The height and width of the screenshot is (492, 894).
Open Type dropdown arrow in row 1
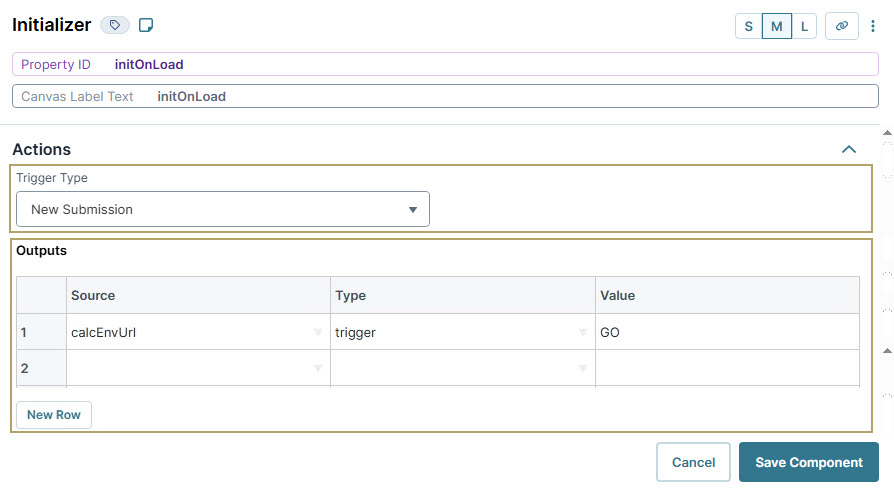coord(583,332)
